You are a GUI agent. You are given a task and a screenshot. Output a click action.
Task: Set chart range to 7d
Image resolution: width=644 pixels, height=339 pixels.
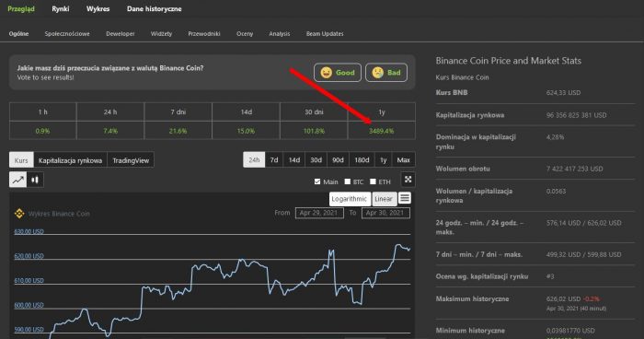274,159
